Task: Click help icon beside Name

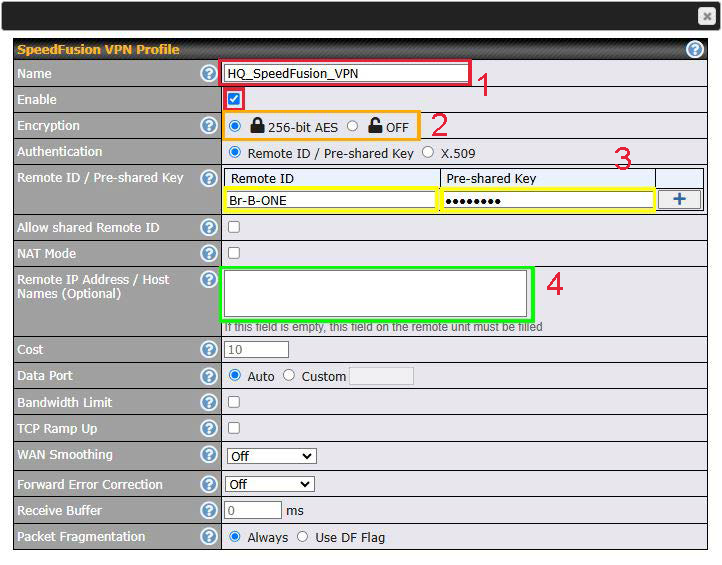Action: pyautogui.click(x=209, y=73)
